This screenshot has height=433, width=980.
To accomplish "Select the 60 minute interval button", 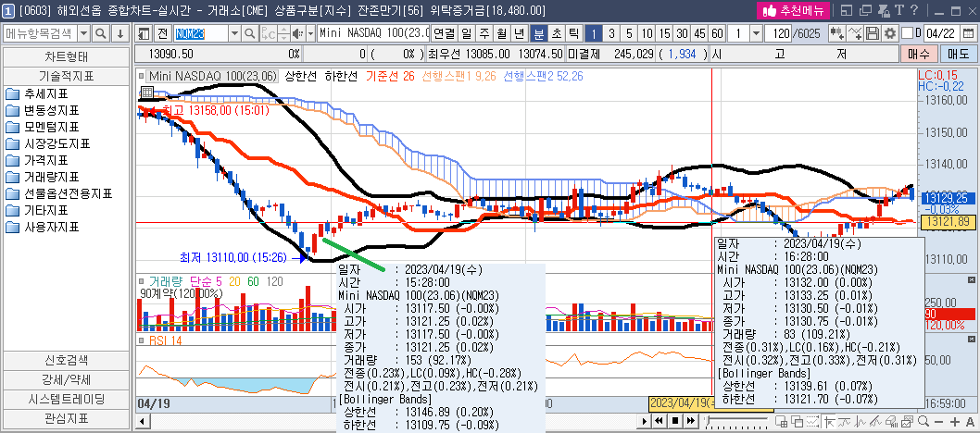I will pyautogui.click(x=717, y=33).
